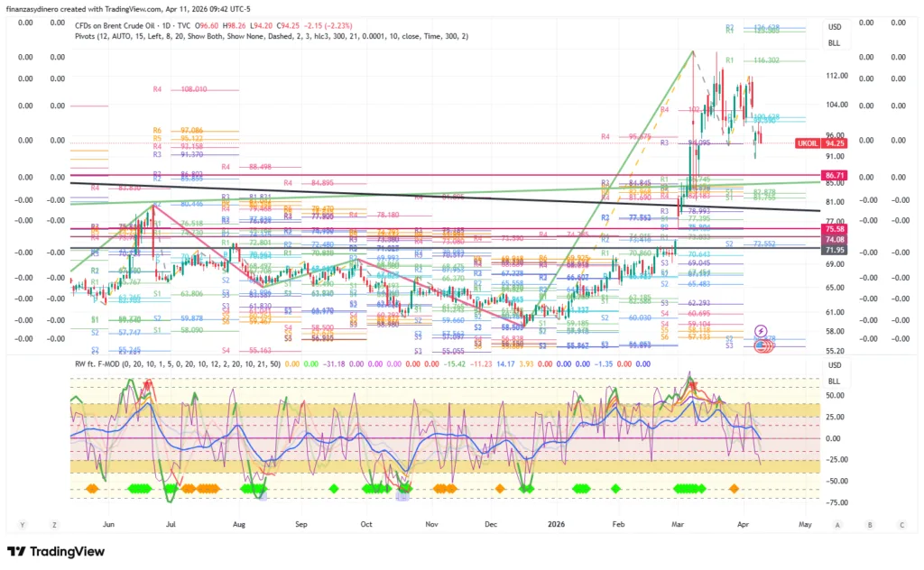Open USD currency selector on main chart
The height and width of the screenshot is (570, 924).
pyautogui.click(x=834, y=27)
